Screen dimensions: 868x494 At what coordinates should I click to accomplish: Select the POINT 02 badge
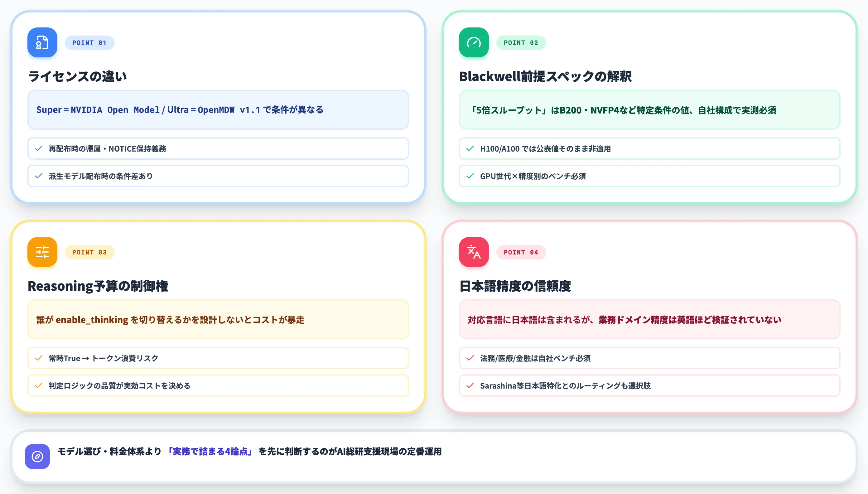(521, 43)
